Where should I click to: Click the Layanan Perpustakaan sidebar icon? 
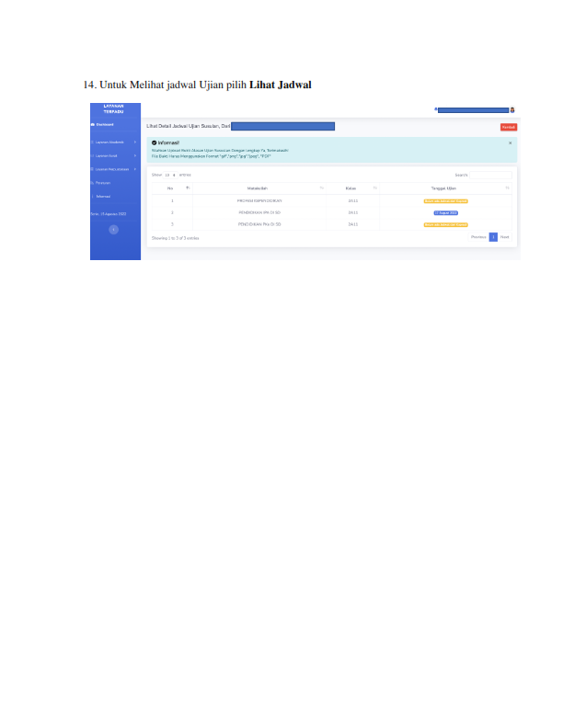[x=92, y=169]
